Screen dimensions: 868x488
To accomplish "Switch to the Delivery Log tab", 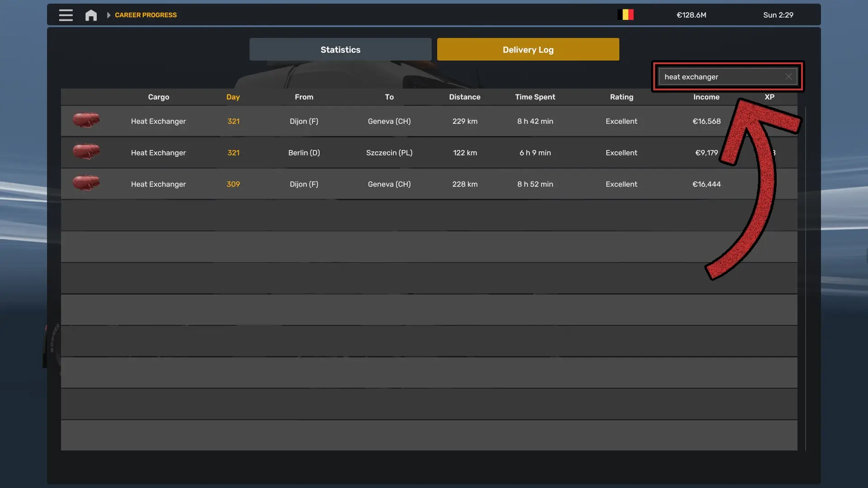I will coord(528,49).
